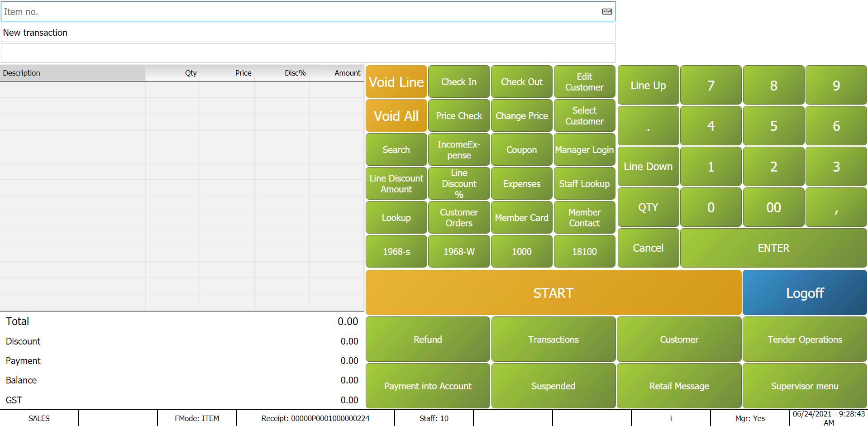The width and height of the screenshot is (868, 426).
Task: Open the on-screen keyboard icon
Action: (x=607, y=12)
